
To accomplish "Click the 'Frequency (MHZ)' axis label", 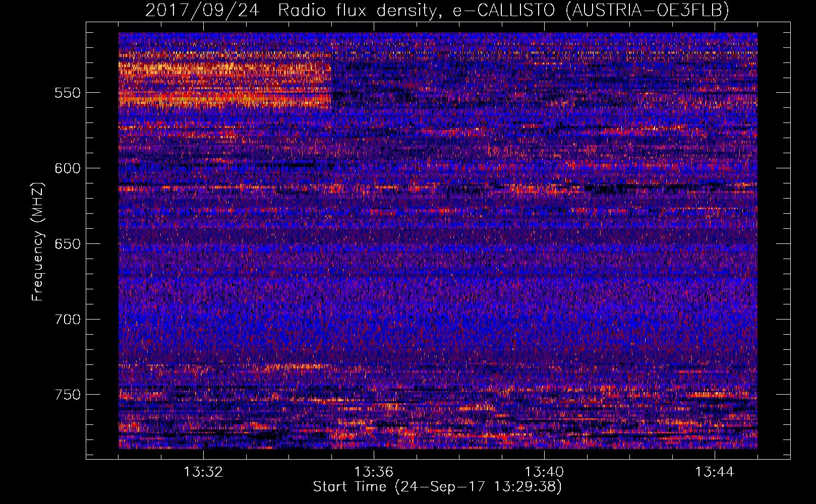I will [38, 242].
